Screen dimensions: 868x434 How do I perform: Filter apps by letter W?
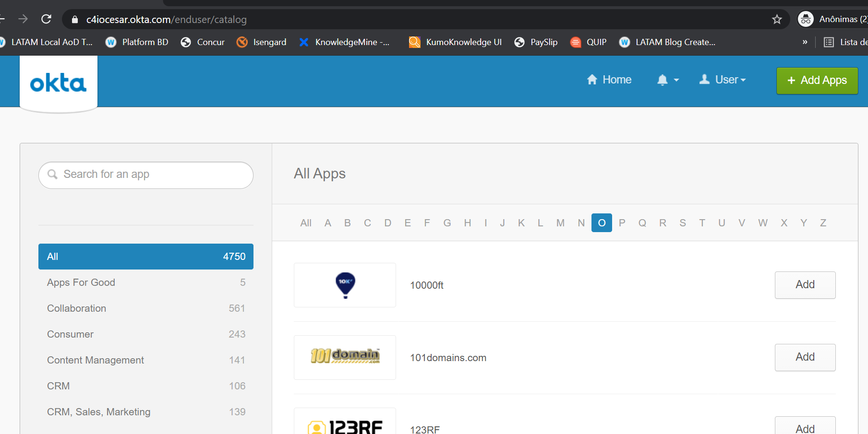(763, 223)
